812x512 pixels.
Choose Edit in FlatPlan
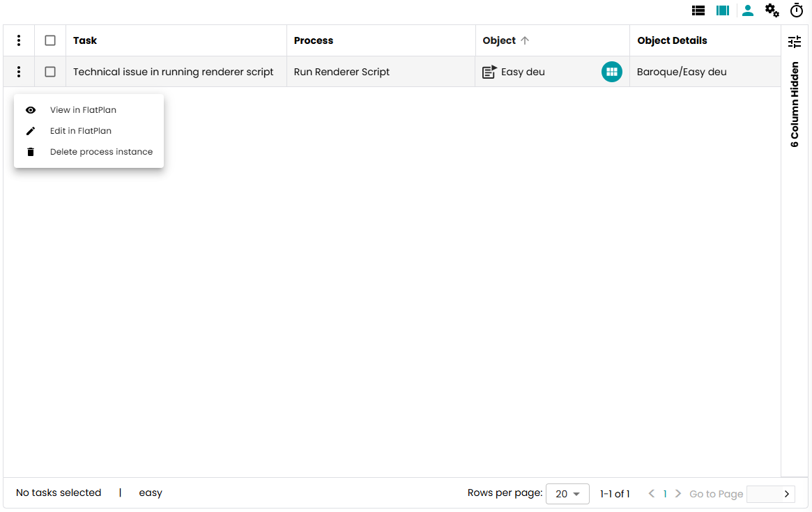click(x=80, y=131)
